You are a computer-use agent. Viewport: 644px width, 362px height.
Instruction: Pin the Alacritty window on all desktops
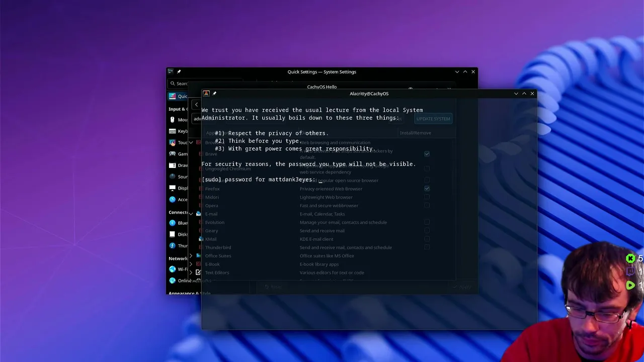coord(214,94)
